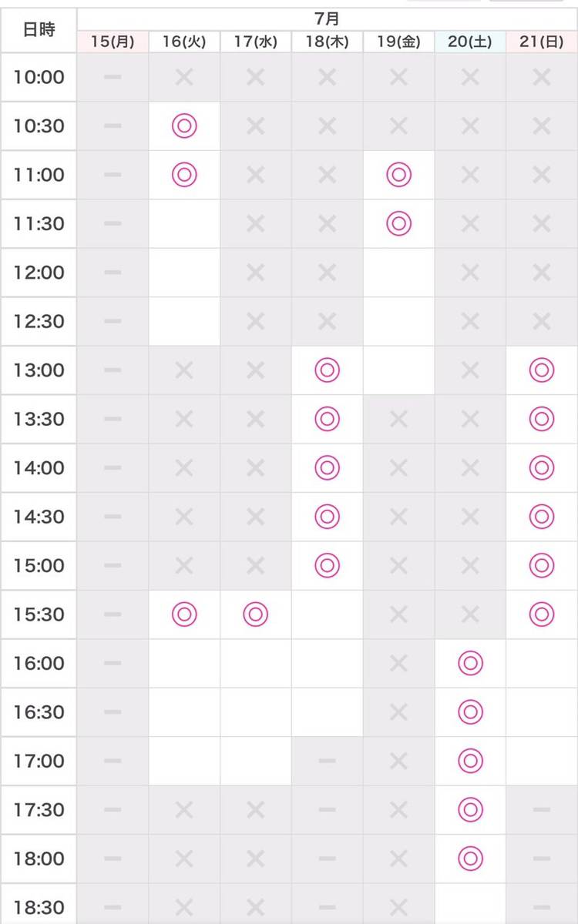Click the 20(土) Saturday column header
The height and width of the screenshot is (924, 578).
(470, 42)
